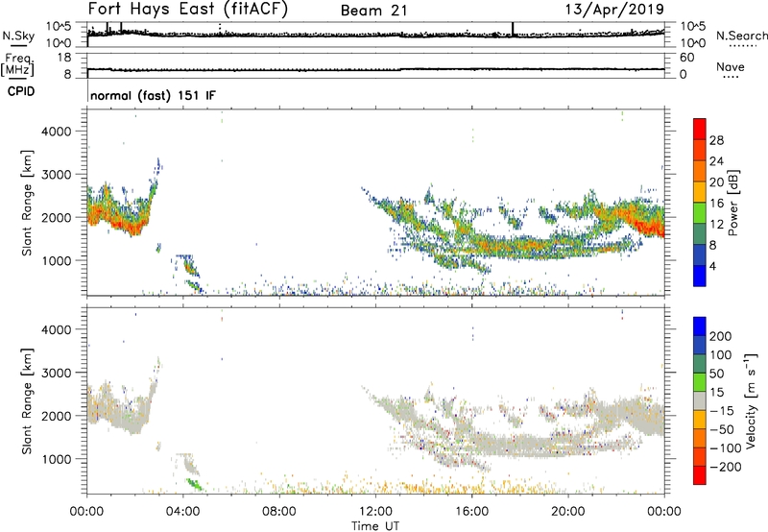
Task: Click the green velocity patch near 04:30 in velocity panel
Action: [195, 484]
